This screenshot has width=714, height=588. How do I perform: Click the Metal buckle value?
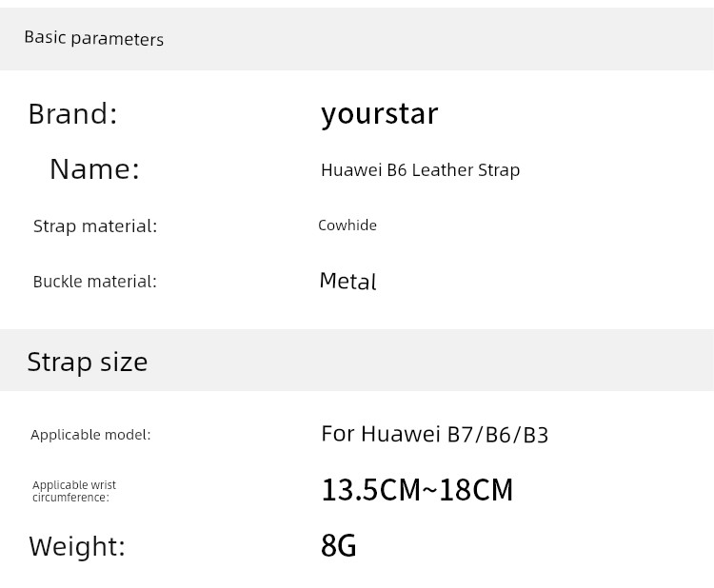click(347, 282)
